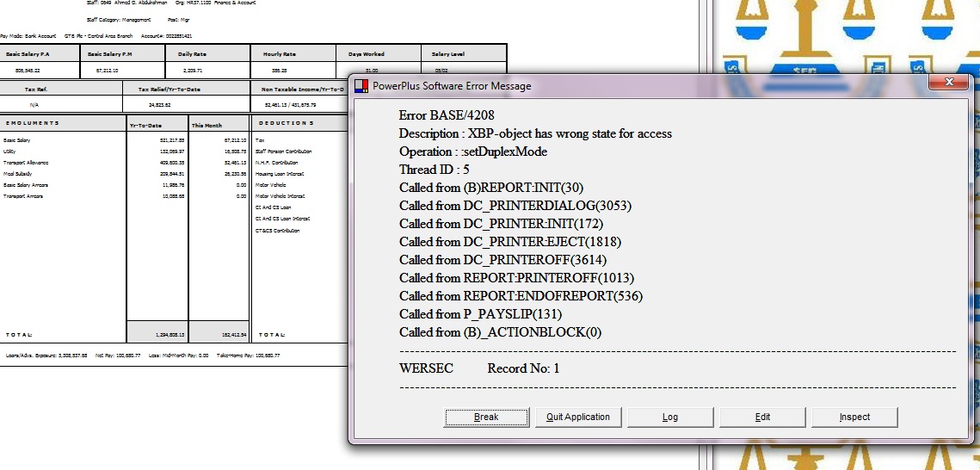The width and height of the screenshot is (980, 470).
Task: Close the PowerPlus error message dialog
Action: click(950, 83)
